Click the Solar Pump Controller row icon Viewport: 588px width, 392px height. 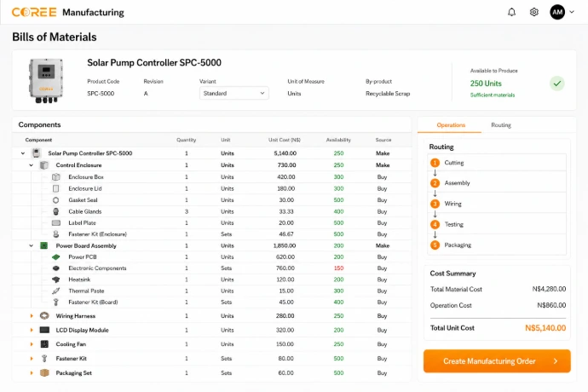[36, 153]
